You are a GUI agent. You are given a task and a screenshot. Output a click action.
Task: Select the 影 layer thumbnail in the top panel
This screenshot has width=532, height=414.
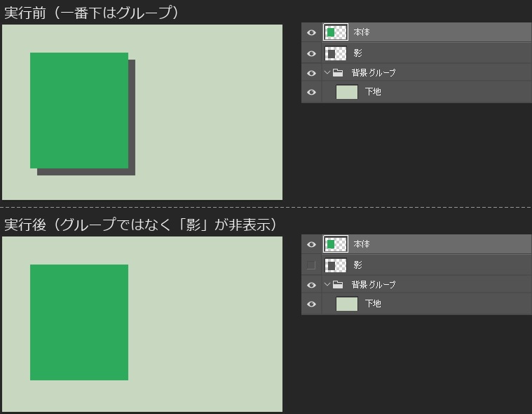pyautogui.click(x=336, y=53)
